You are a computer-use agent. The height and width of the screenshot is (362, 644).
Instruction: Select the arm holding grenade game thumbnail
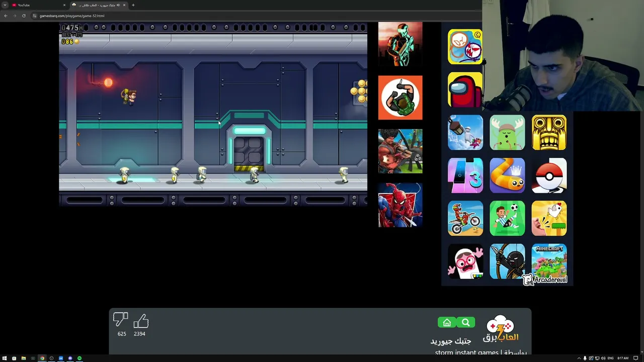pyautogui.click(x=400, y=98)
